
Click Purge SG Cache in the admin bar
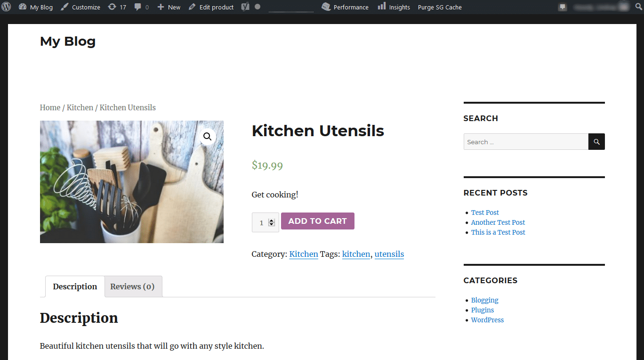[x=439, y=7]
